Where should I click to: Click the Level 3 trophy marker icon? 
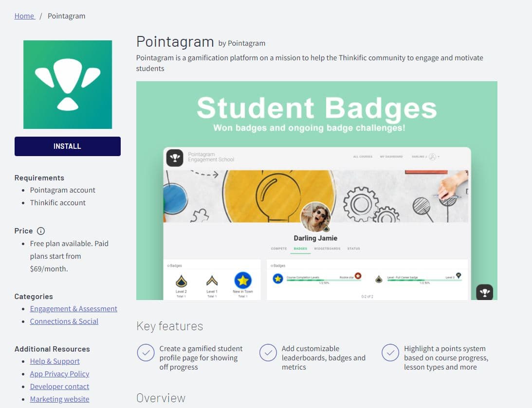pos(459,276)
